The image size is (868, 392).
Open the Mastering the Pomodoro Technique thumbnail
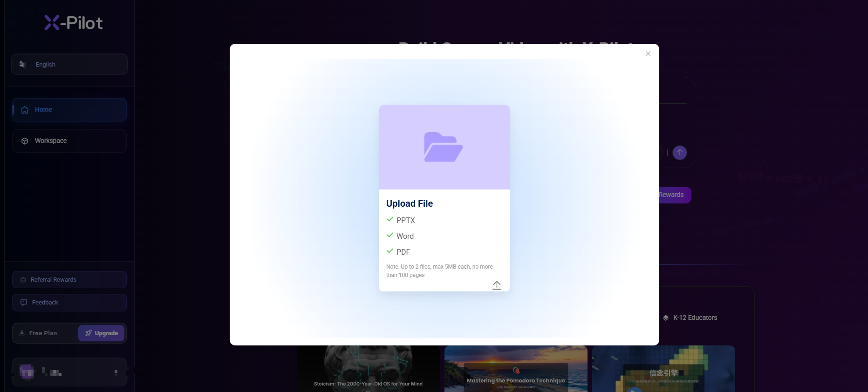pos(516,368)
